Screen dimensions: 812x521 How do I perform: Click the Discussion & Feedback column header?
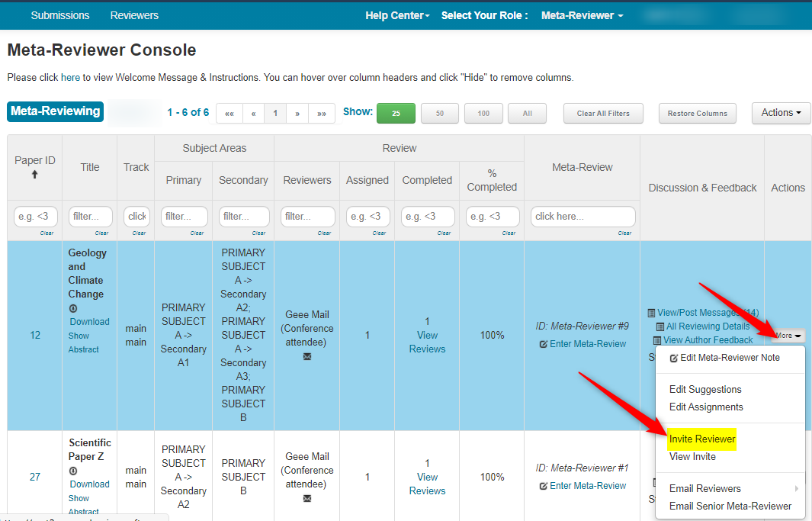pos(702,188)
